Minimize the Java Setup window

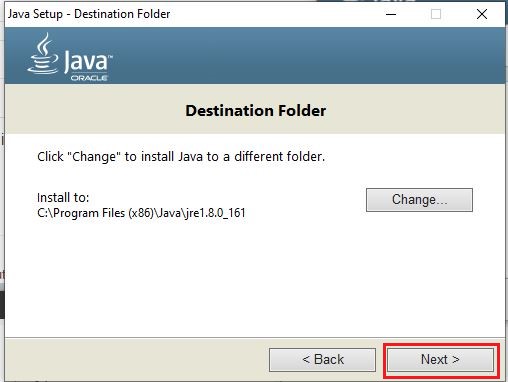click(391, 14)
